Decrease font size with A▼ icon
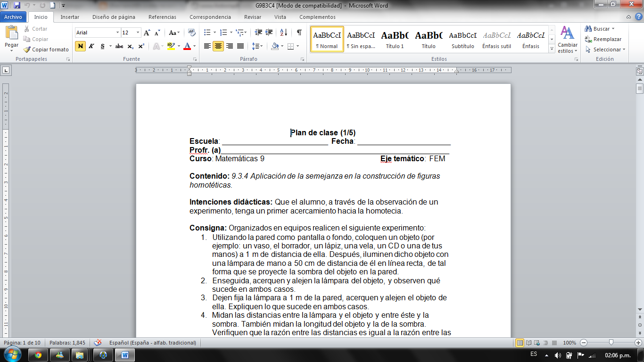The image size is (644, 362). click(x=158, y=33)
